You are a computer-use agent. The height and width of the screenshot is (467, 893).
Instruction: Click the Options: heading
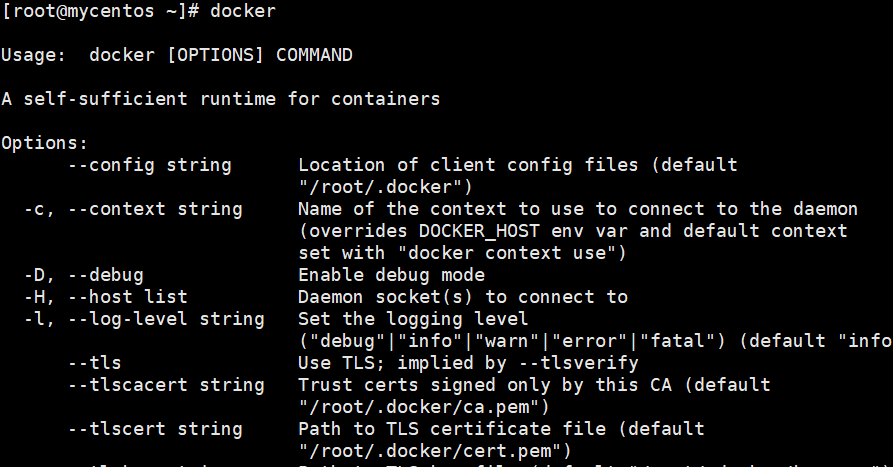[x=44, y=142]
